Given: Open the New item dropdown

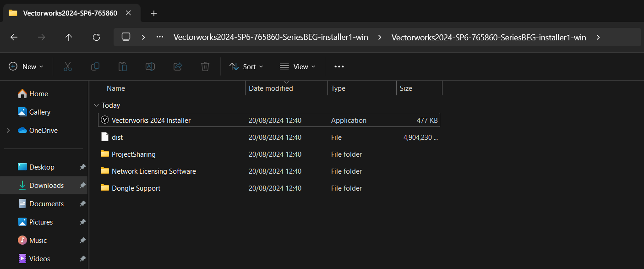Looking at the screenshot, I should [26, 66].
